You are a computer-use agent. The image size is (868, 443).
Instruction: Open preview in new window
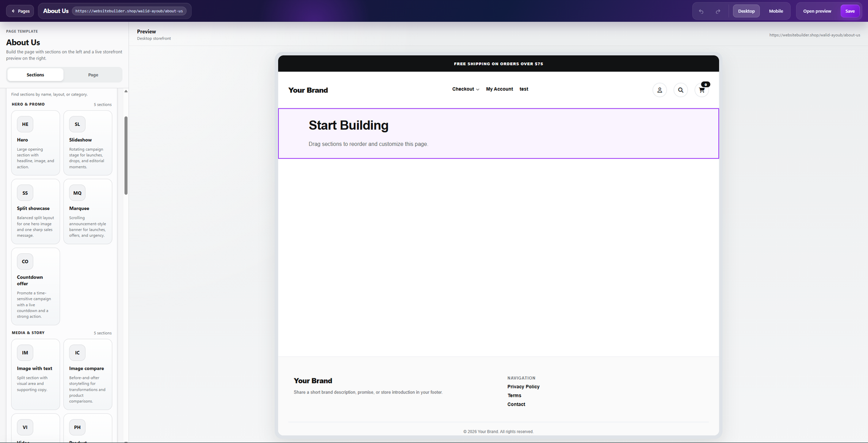pos(817,11)
